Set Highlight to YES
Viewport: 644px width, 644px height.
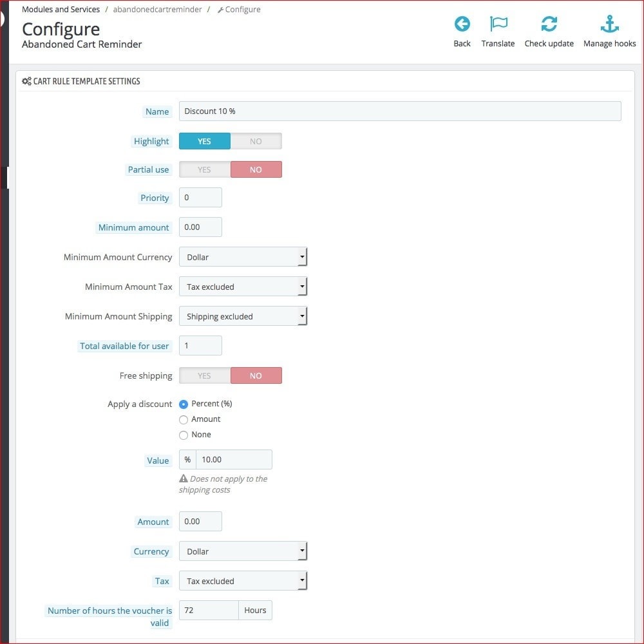(x=205, y=141)
